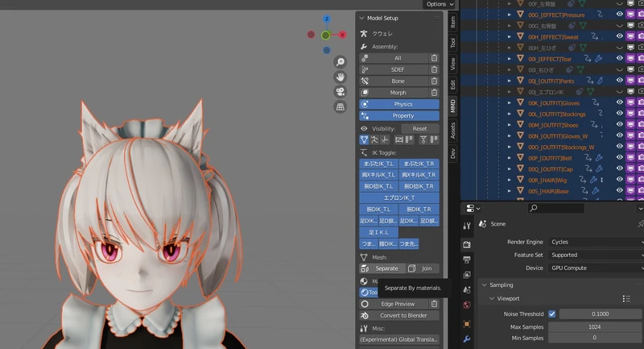Toggle viewport display of 00J_[OUTFIT]Pants
This screenshot has height=349, width=644.
pyautogui.click(x=630, y=81)
